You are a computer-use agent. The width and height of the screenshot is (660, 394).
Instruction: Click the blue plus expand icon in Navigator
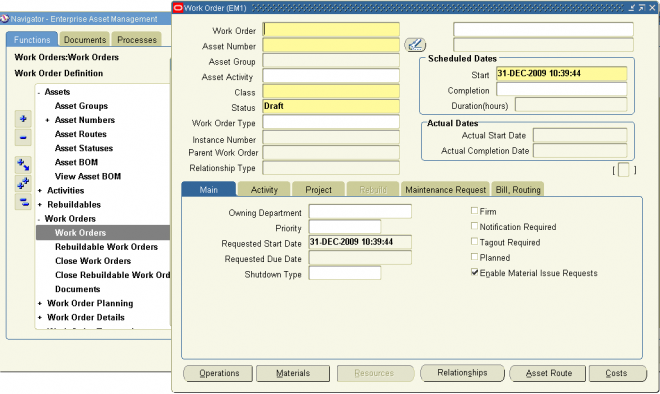click(23, 119)
